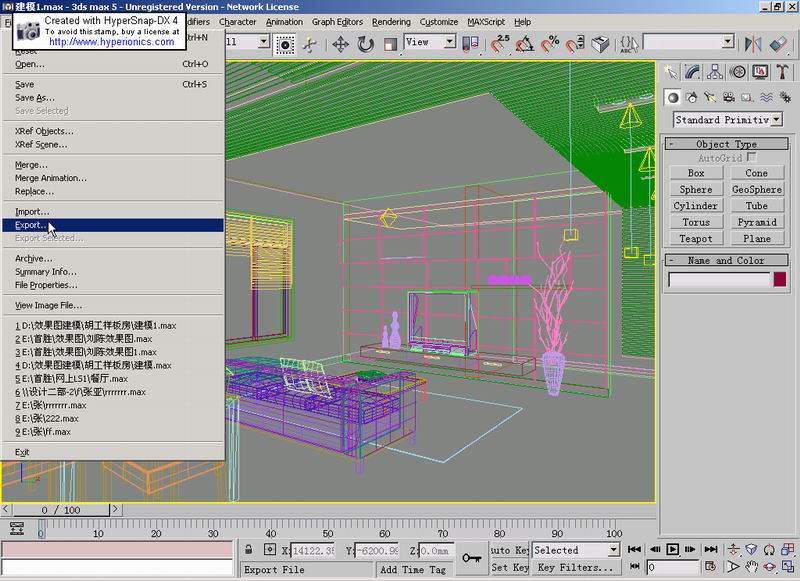This screenshot has height=581, width=800.
Task: Enable the AutoGrid checkbox
Action: click(x=752, y=158)
